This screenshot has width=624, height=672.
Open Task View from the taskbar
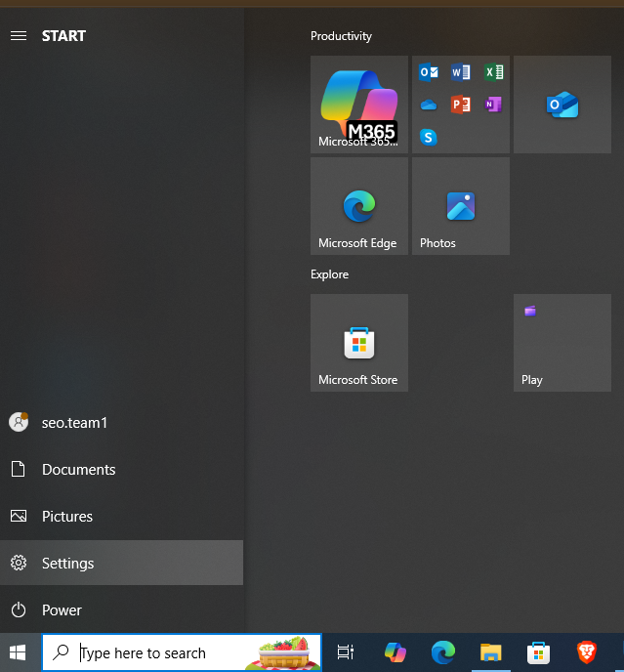click(346, 652)
